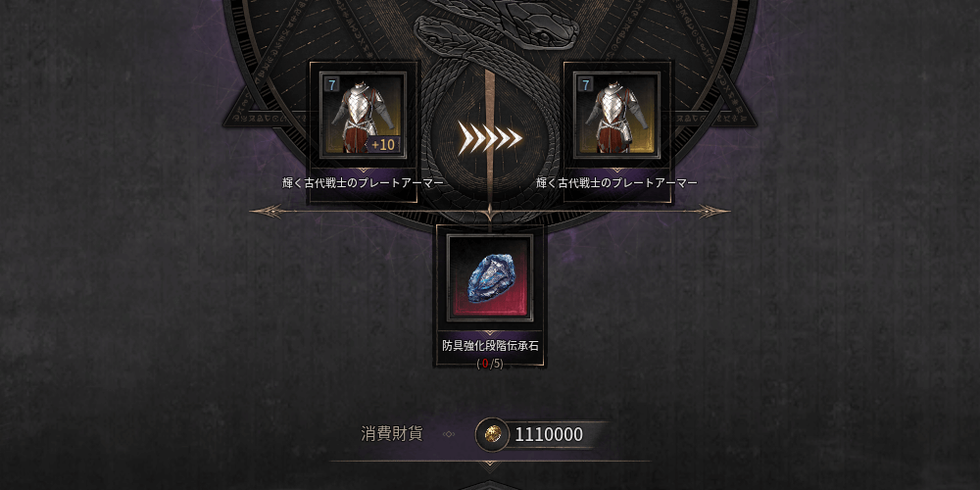Select the source plate armor with +10
980x490 pixels.
(x=364, y=115)
